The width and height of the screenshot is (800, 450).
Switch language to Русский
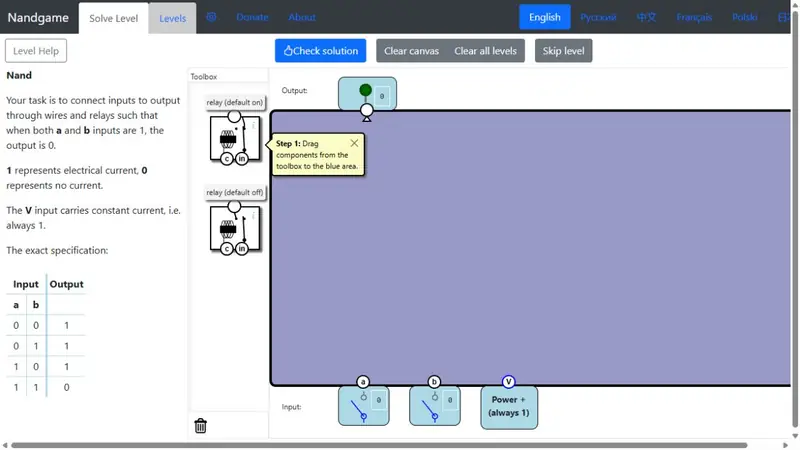click(x=598, y=17)
